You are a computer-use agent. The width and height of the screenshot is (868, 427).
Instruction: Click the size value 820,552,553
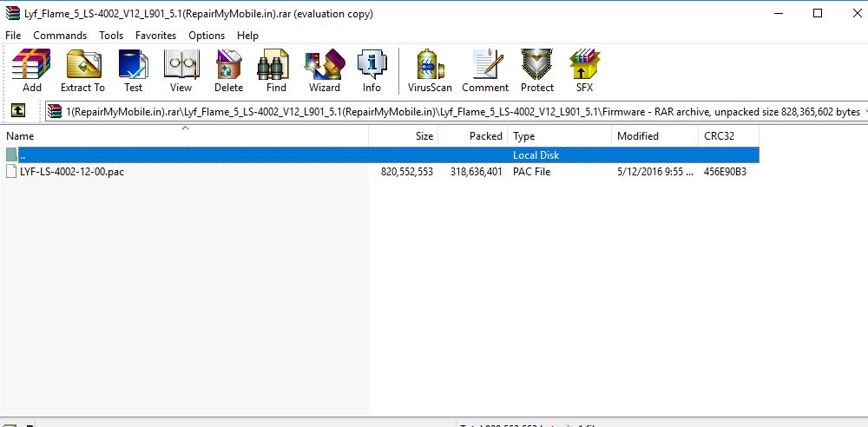(x=407, y=172)
